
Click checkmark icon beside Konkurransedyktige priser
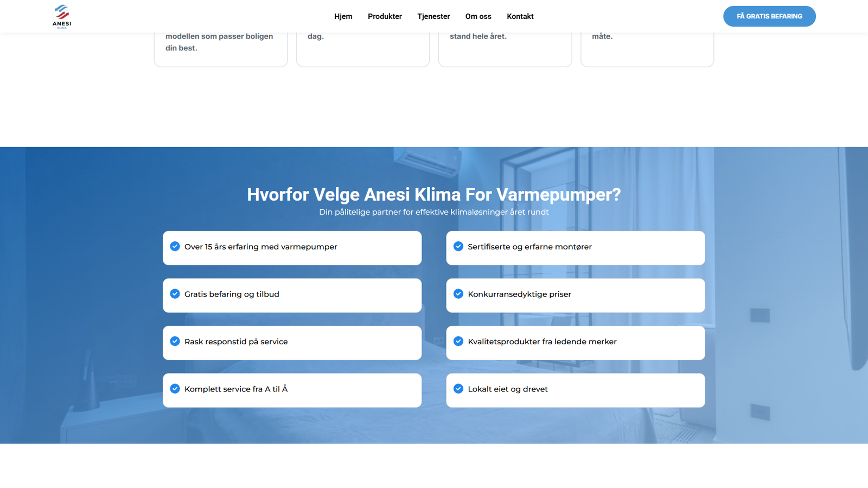pos(458,294)
